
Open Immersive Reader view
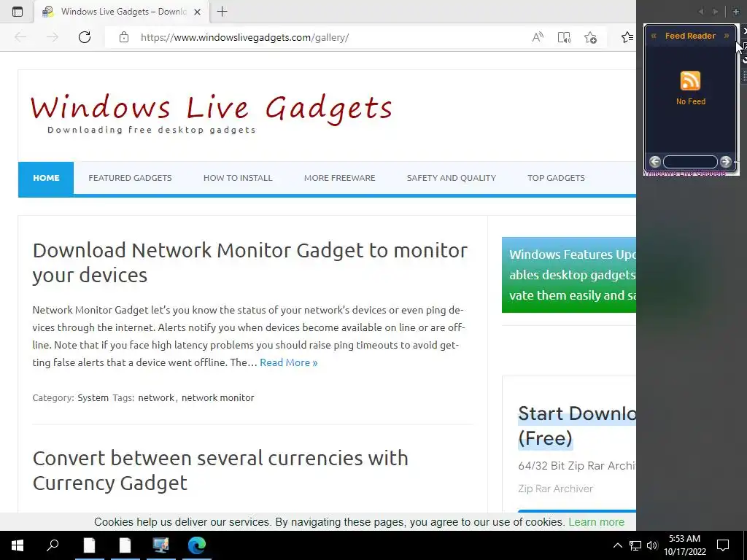click(564, 37)
